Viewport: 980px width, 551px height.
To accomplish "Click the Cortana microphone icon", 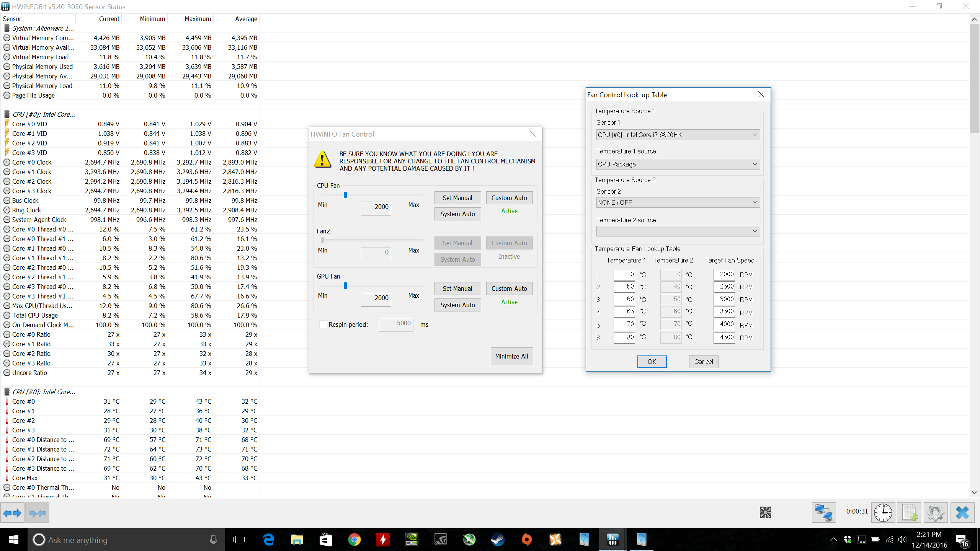I will pyautogui.click(x=213, y=540).
